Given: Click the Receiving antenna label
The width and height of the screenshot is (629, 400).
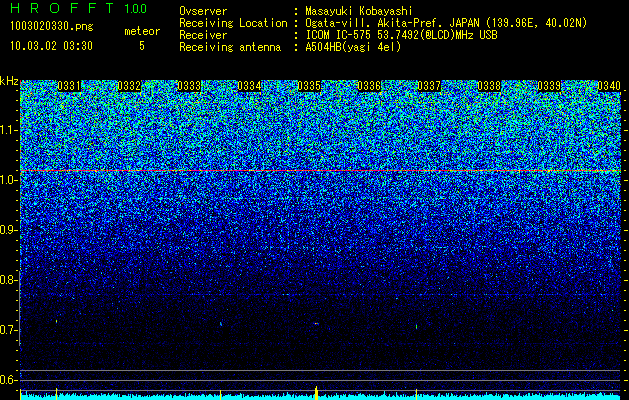Looking at the screenshot, I should coord(230,47).
